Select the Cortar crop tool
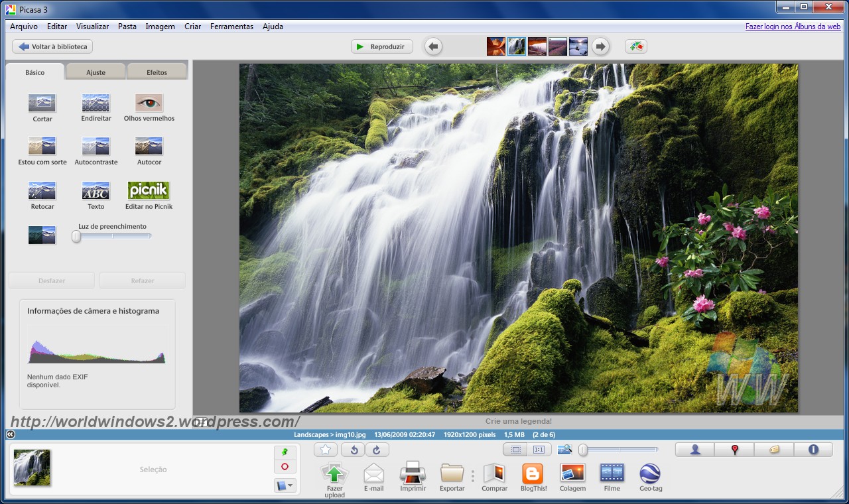Viewport: 849px width, 504px height. coord(42,103)
